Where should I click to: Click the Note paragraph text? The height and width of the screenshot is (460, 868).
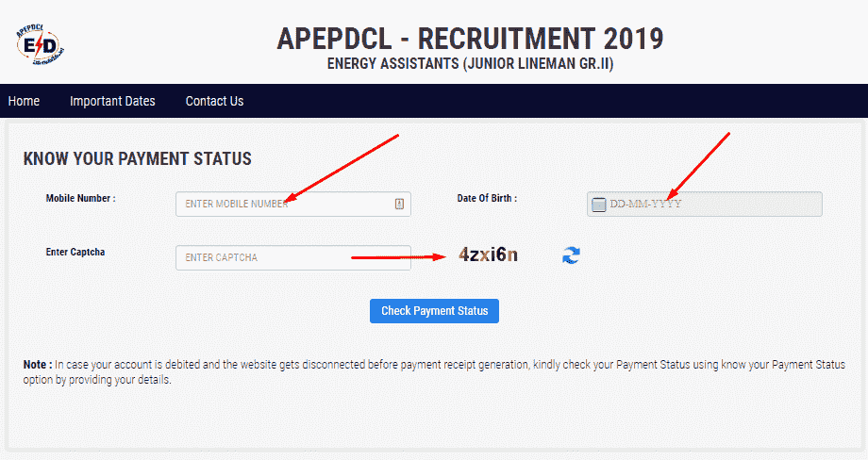[434, 372]
